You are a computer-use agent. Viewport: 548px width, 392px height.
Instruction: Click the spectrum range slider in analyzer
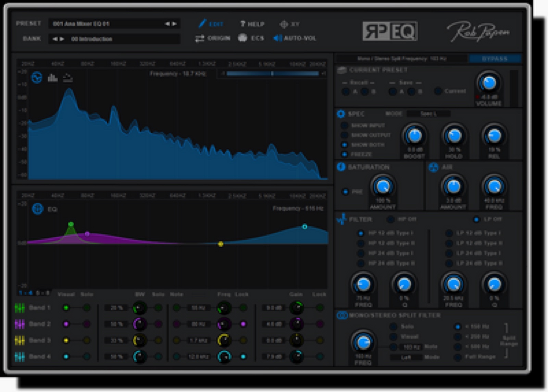pos(273,73)
